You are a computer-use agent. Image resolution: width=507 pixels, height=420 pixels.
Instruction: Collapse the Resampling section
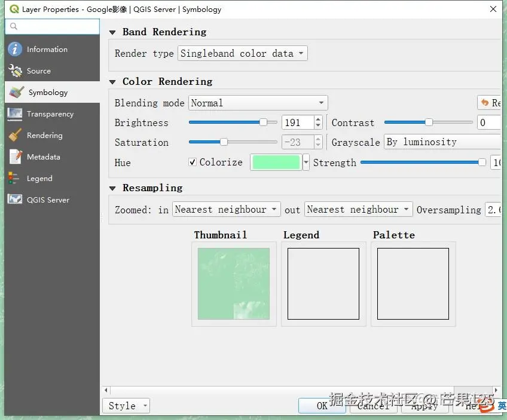coord(112,188)
